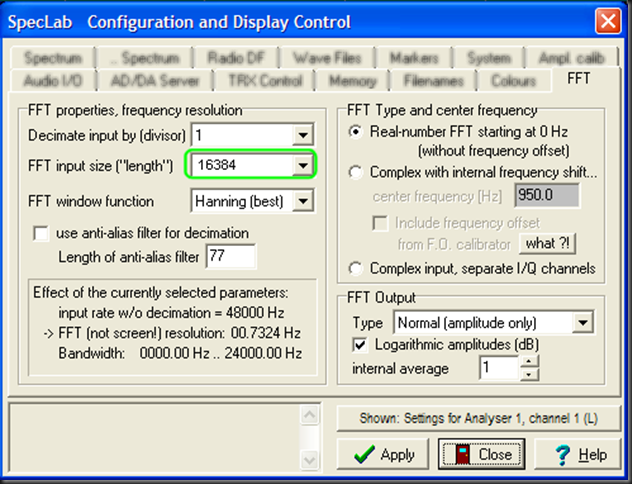The height and width of the screenshot is (484, 632).
Task: Click the empty message text area
Action: click(x=155, y=438)
